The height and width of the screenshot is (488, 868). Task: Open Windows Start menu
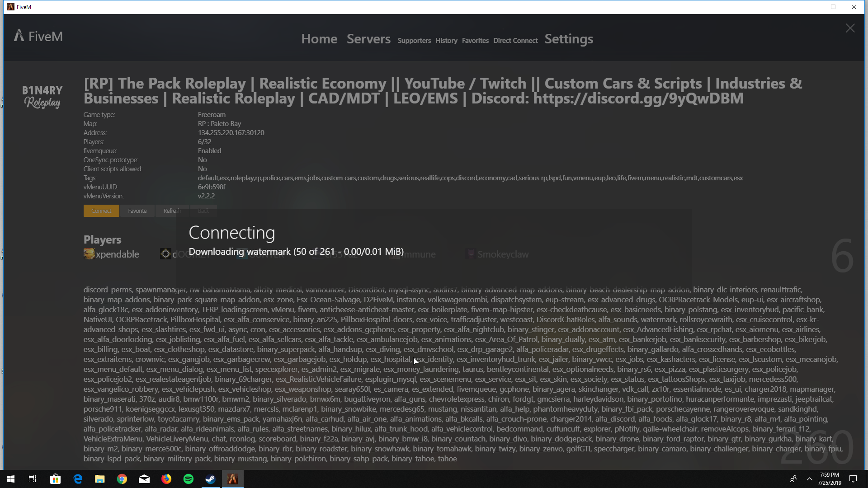click(11, 479)
